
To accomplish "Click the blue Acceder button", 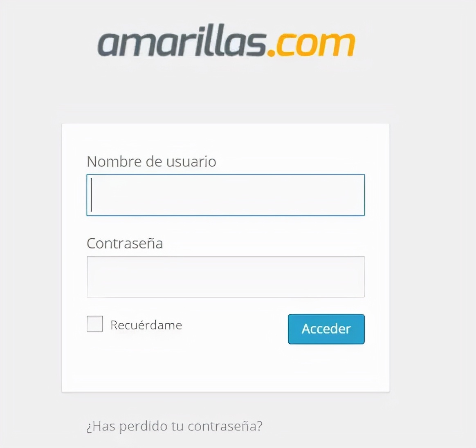I will click(x=326, y=329).
